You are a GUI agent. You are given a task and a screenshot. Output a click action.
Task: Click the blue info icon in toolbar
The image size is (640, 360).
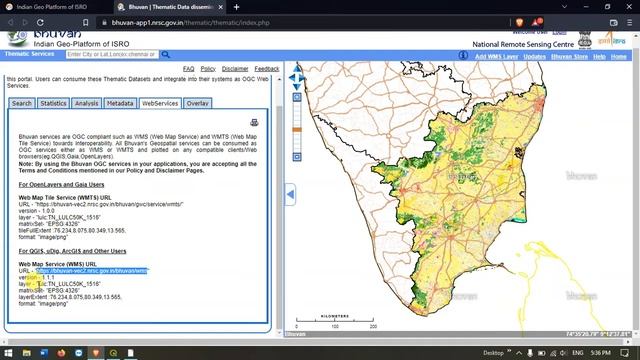click(463, 55)
